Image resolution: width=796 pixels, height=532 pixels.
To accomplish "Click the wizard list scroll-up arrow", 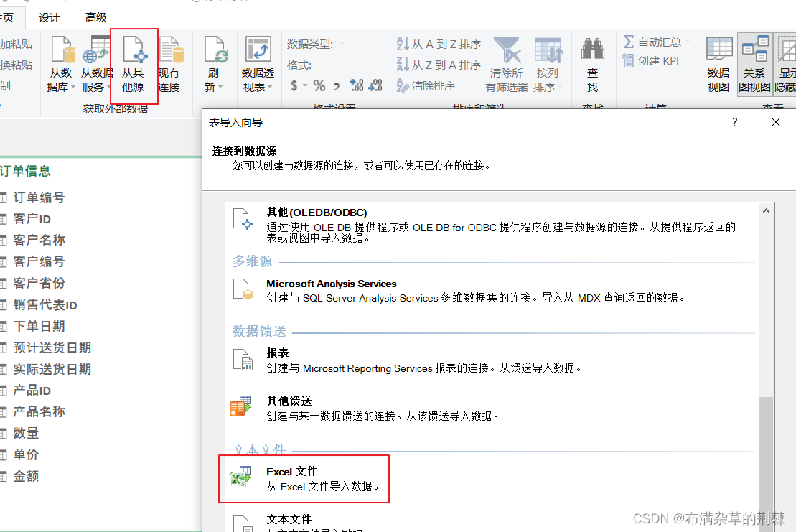I will (x=766, y=210).
